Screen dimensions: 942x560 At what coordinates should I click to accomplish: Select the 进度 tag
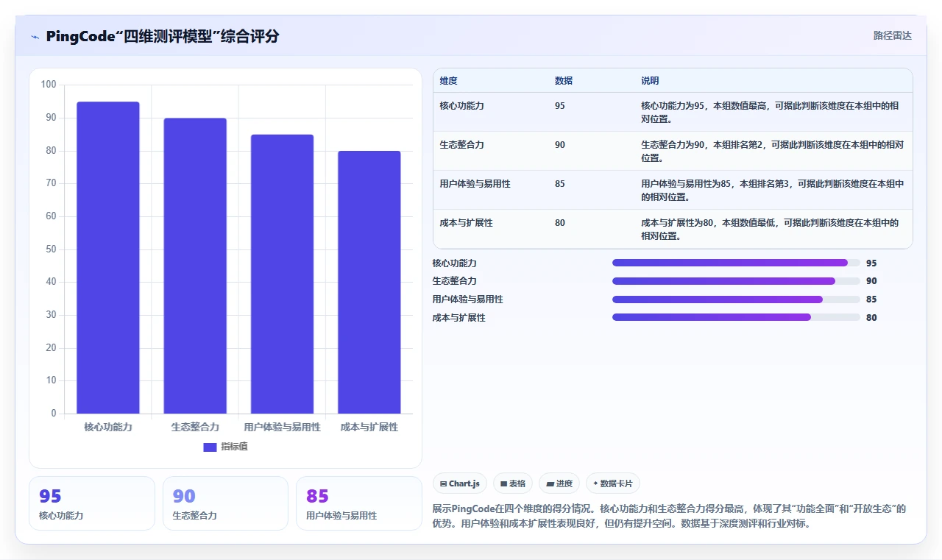pos(559,483)
